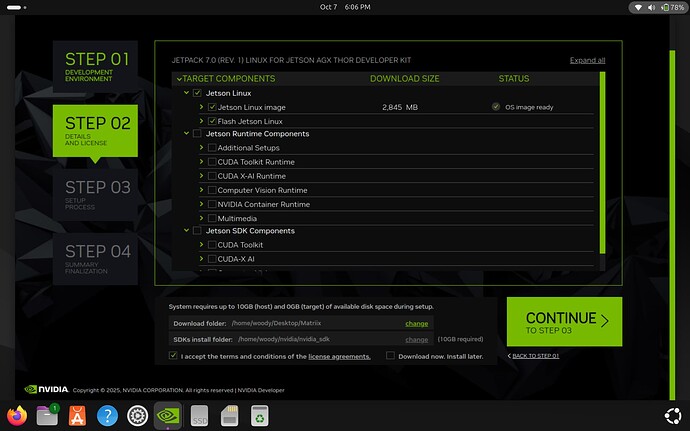This screenshot has height=431, width=690.
Task: Open the Help question-mark icon
Action: [x=107, y=416]
